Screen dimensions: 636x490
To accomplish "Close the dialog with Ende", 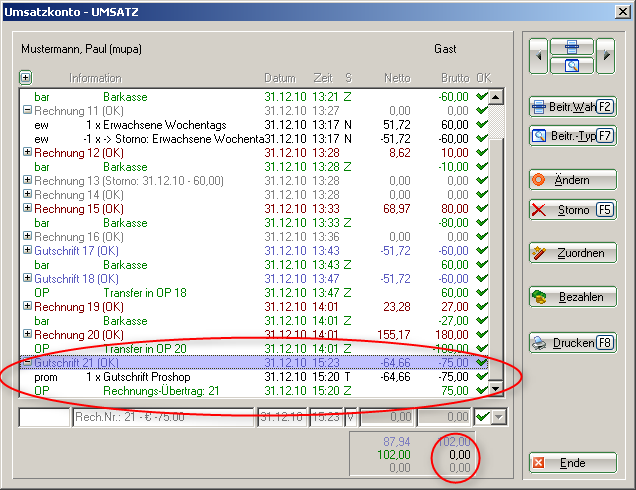I will point(573,463).
